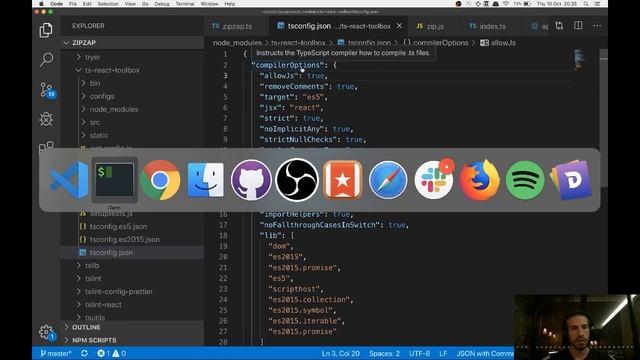Switch to GitHub Desktop in app switcher
640x360 pixels.
click(251, 180)
